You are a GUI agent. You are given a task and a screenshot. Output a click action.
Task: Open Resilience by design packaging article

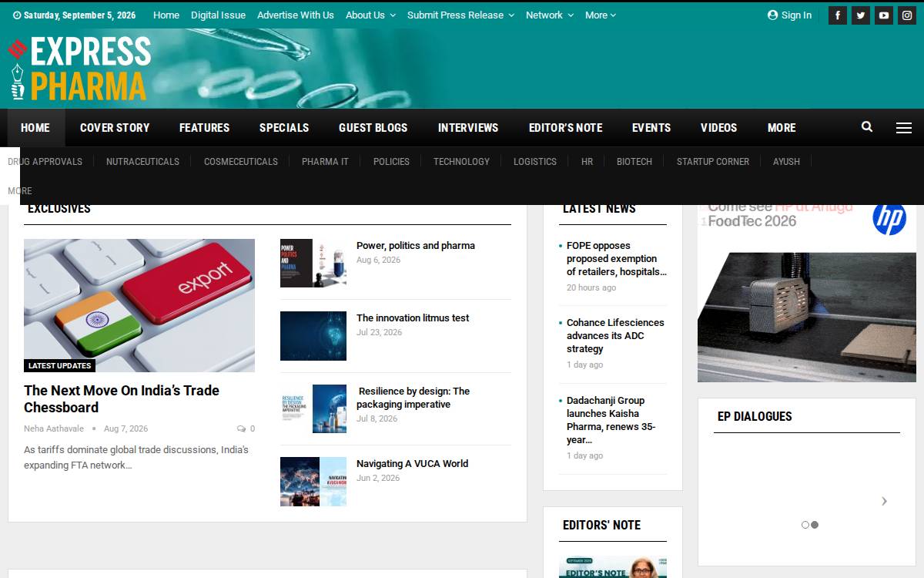coord(413,398)
